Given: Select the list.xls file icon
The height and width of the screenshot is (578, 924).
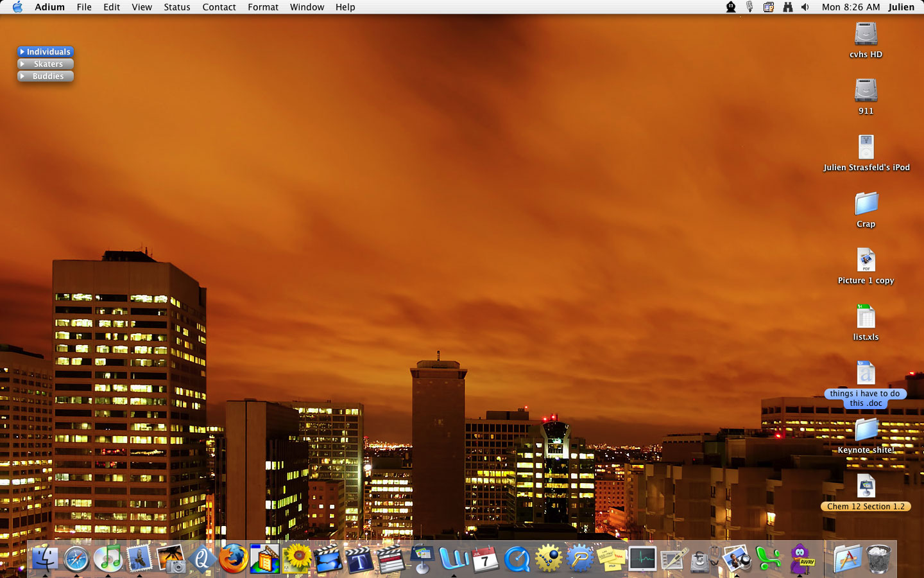Looking at the screenshot, I should [866, 317].
